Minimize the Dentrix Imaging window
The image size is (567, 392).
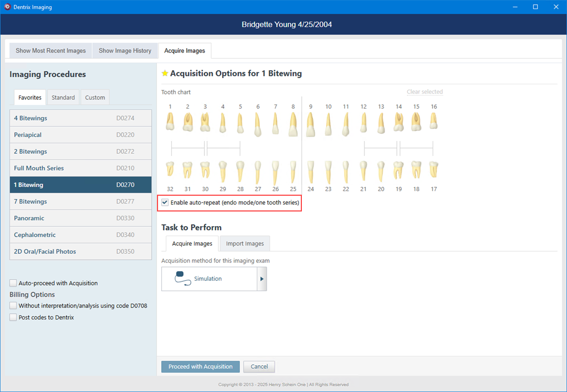click(514, 7)
